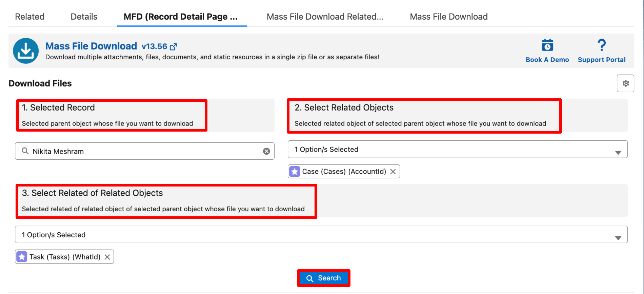Click the Case (Cases) (AccountId) pill

click(x=344, y=172)
